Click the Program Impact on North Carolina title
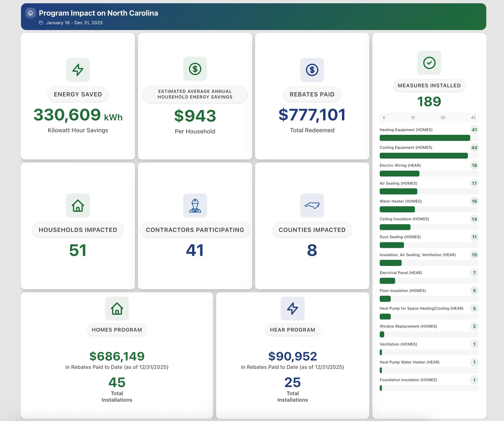The image size is (504, 421). (99, 13)
